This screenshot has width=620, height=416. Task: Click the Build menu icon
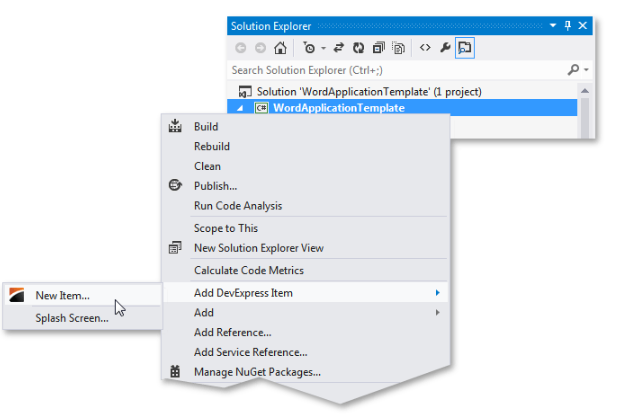click(175, 126)
